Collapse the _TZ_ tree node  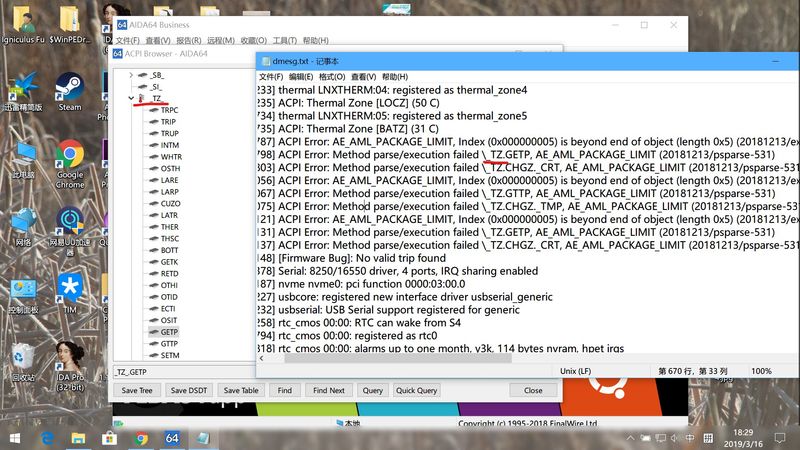[131, 99]
